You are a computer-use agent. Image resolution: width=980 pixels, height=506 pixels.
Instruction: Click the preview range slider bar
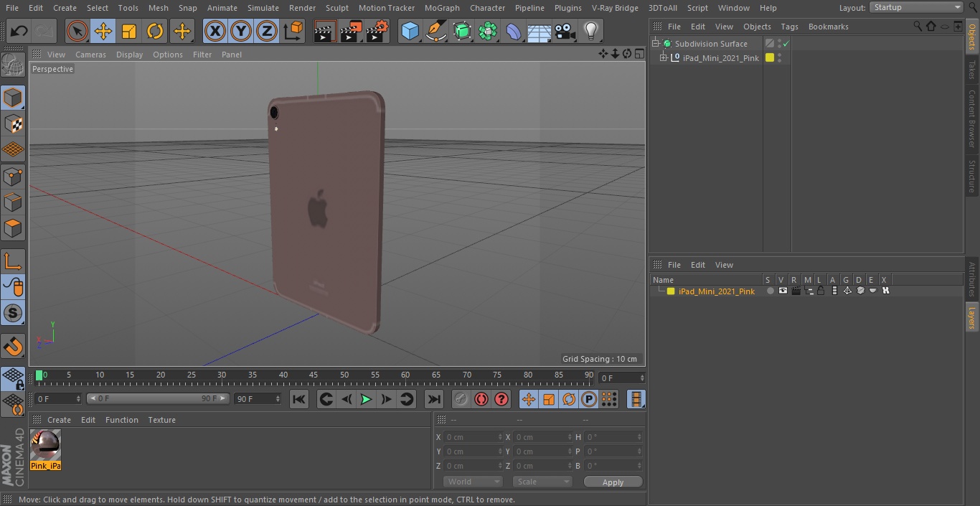158,398
